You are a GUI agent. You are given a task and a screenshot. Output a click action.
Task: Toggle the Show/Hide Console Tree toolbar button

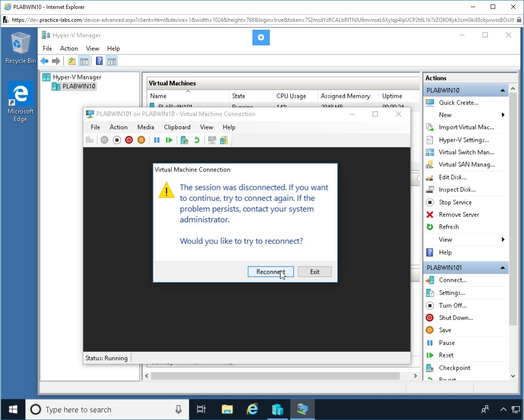84,61
